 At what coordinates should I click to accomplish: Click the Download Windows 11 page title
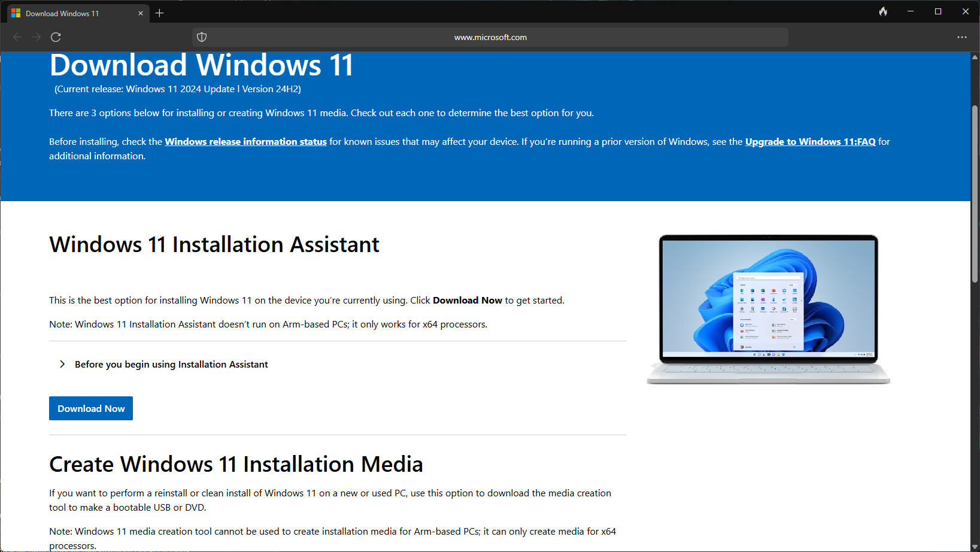[202, 65]
